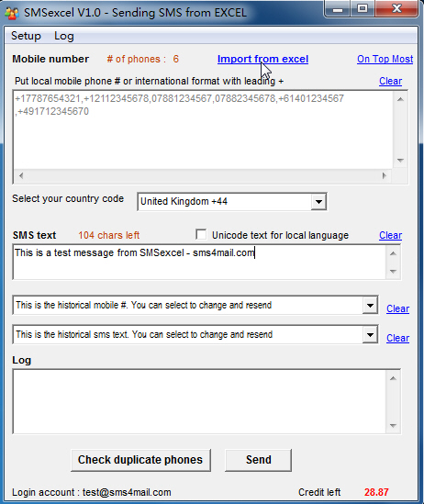Screen dimensions: 424x504
Task: Click right arrow of mobile number horizontal scrollbar
Action: 385,176
